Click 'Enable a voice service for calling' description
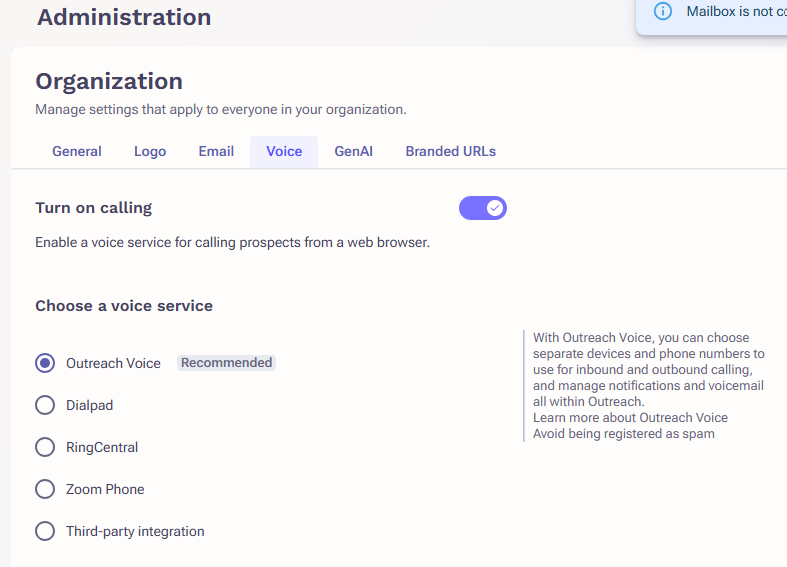 232,242
